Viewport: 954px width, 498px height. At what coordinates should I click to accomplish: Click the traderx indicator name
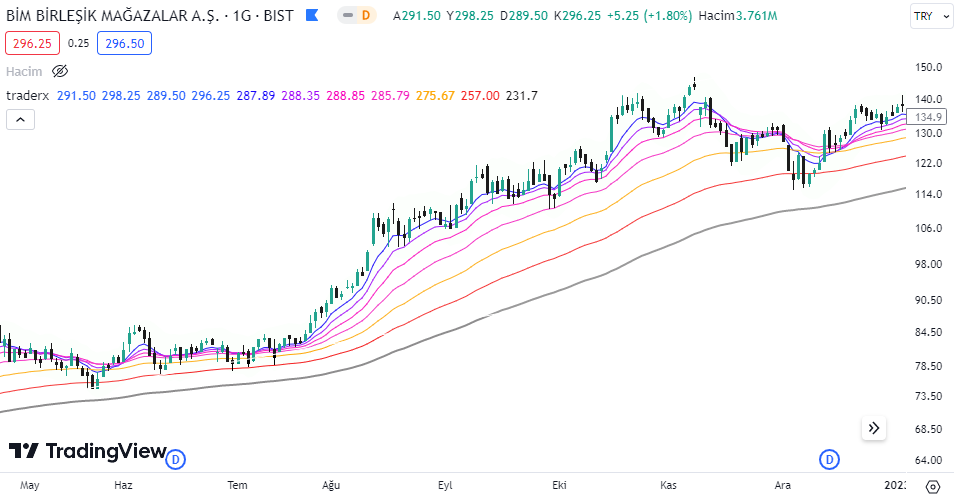coord(27,95)
